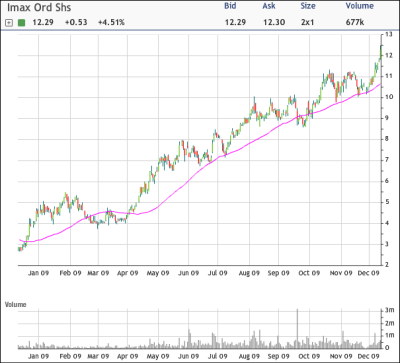400x363 pixels.
Task: Click the 5 price axis label
Action: click(x=386, y=202)
